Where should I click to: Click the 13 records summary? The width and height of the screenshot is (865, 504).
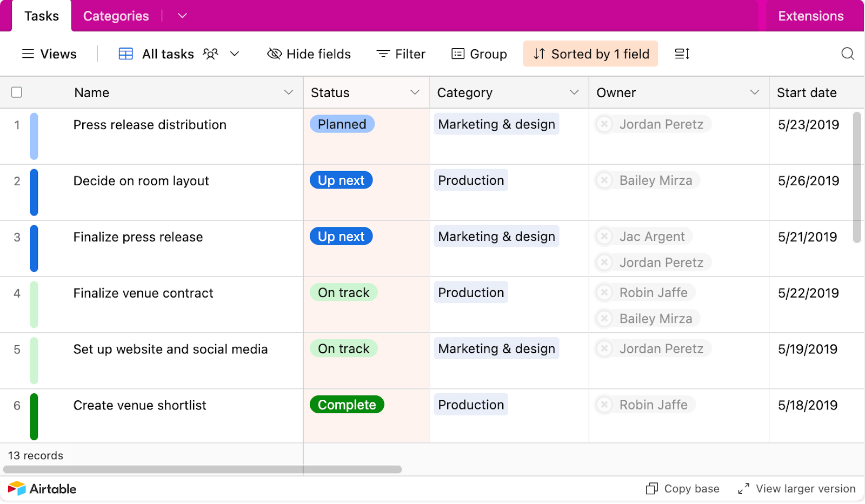[x=36, y=455]
